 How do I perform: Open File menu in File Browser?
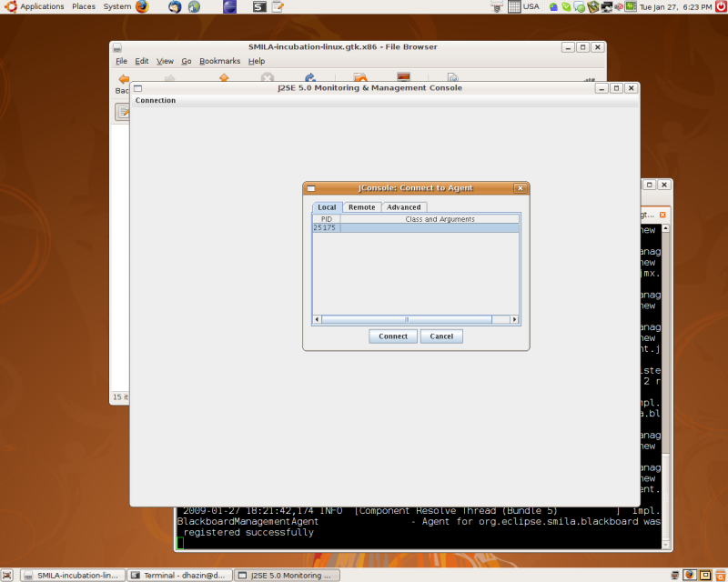[121, 61]
